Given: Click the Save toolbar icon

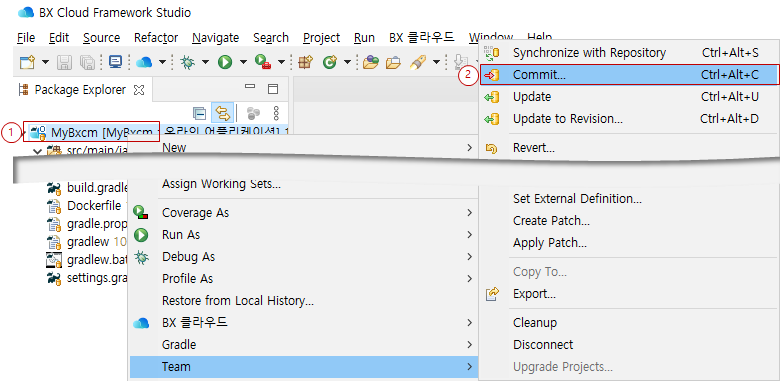Looking at the screenshot, I should (x=64, y=63).
